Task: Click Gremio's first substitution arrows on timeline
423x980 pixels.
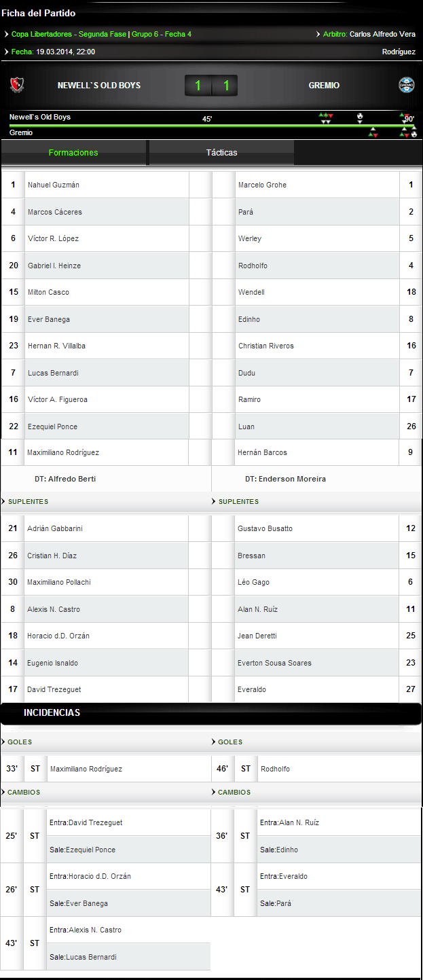Action: pyautogui.click(x=373, y=134)
